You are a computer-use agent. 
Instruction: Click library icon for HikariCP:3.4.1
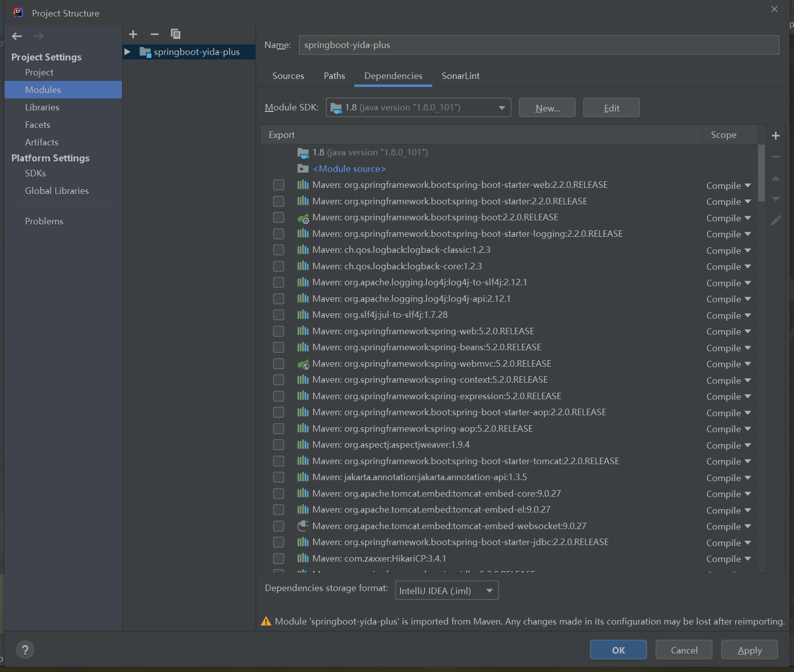click(x=303, y=558)
